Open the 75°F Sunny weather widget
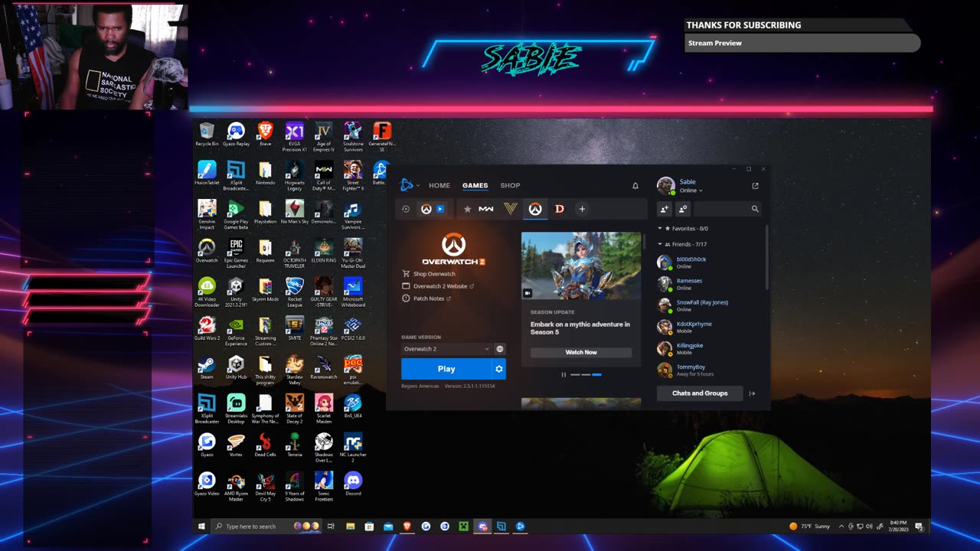980x551 pixels. tap(810, 527)
